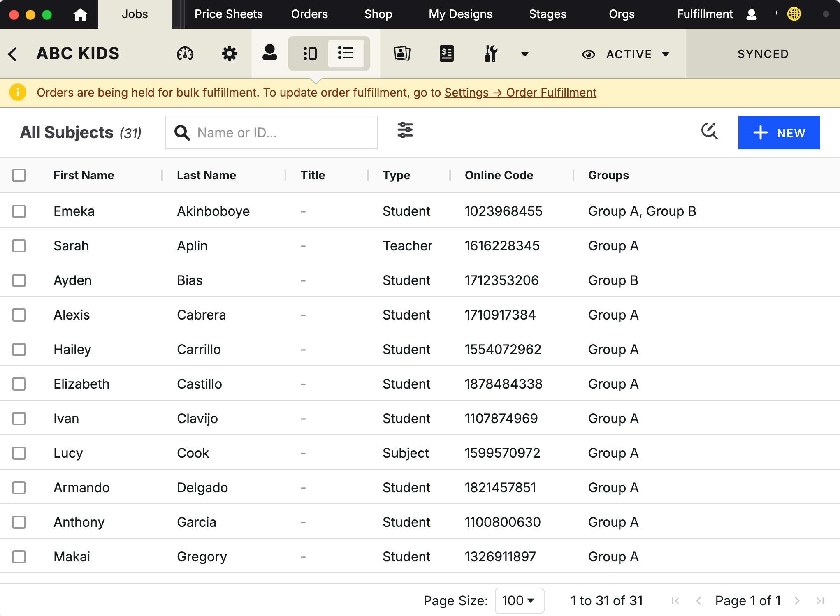Open job settings gear icon
Viewport: 840px width, 616px height.
[229, 54]
